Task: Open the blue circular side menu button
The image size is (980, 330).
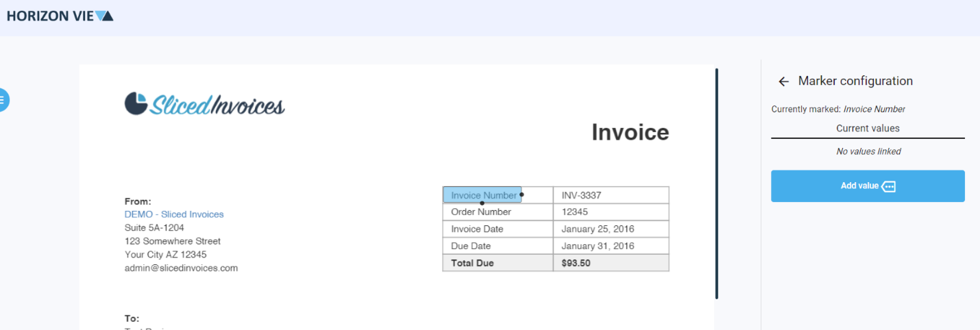Action: pyautogui.click(x=3, y=100)
